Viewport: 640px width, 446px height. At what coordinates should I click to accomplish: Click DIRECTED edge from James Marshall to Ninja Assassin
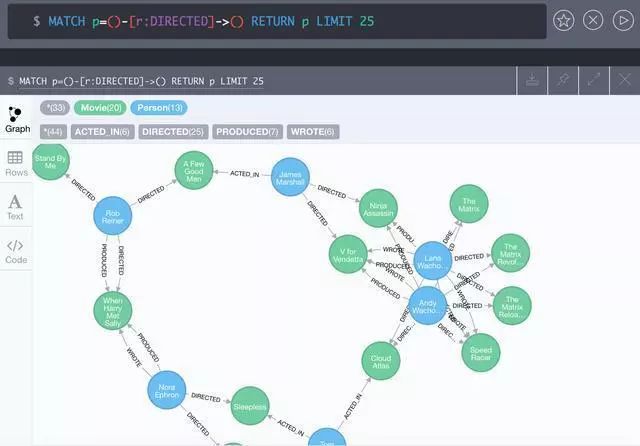332,191
